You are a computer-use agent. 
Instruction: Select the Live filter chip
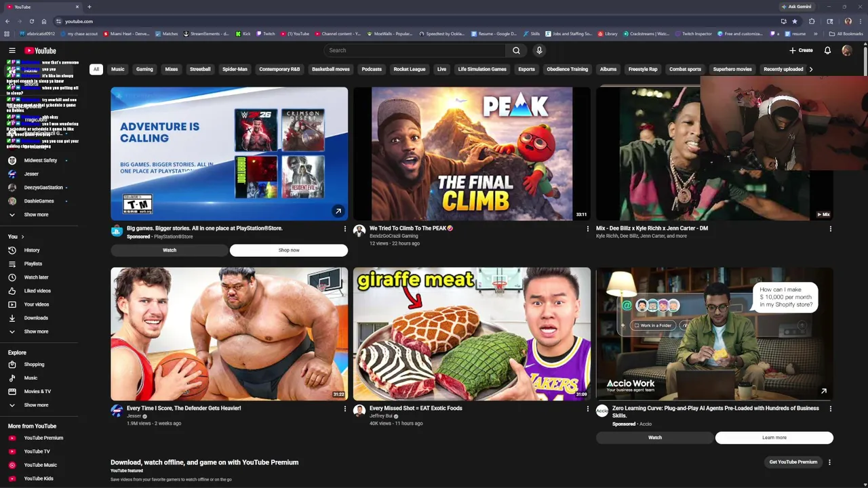441,69
